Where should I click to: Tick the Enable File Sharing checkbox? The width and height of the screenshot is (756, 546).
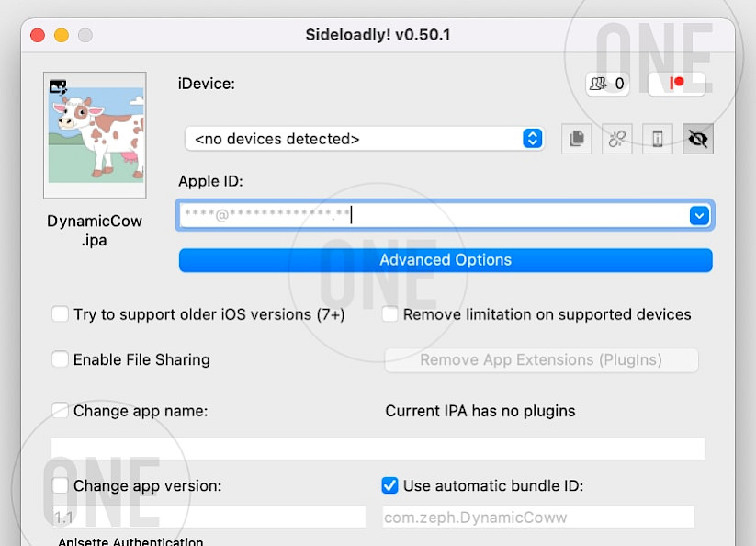pyautogui.click(x=60, y=359)
